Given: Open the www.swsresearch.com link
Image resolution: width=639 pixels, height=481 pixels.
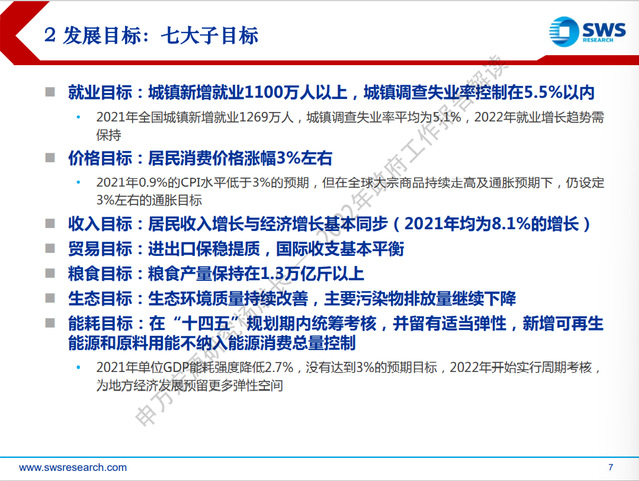Looking at the screenshot, I should tap(73, 468).
